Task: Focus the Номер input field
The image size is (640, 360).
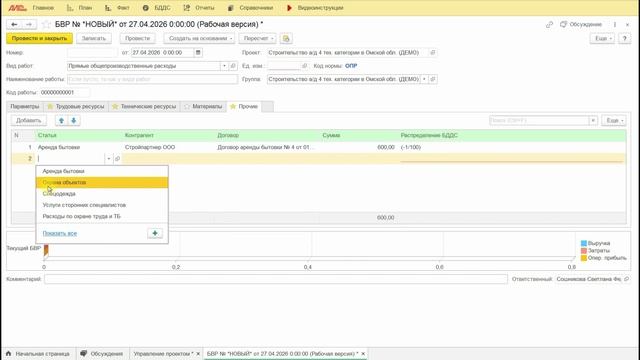Action: 92,53
